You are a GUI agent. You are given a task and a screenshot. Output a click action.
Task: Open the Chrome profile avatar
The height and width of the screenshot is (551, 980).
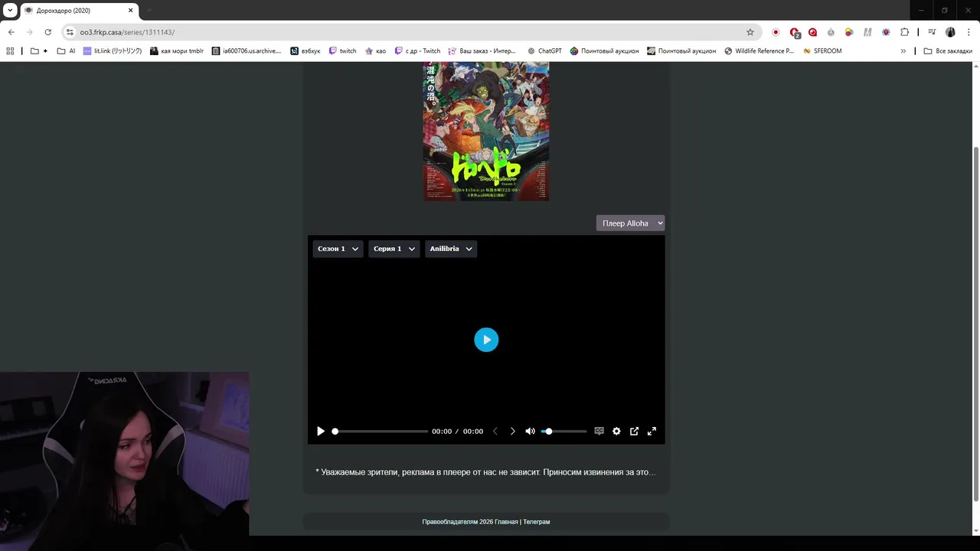pos(950,32)
